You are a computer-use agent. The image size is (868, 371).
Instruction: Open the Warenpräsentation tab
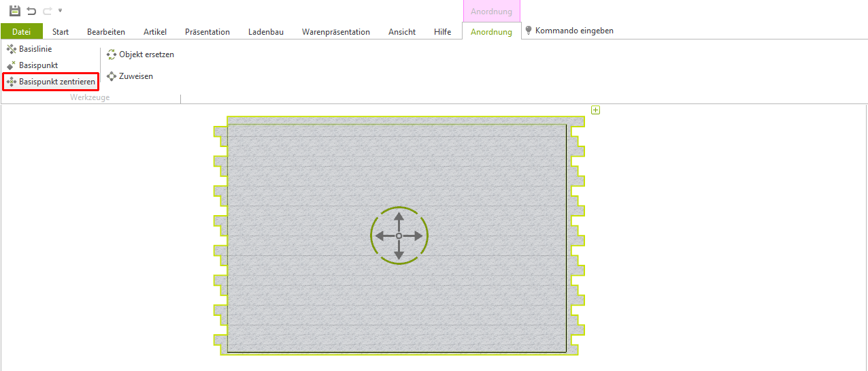coord(336,32)
